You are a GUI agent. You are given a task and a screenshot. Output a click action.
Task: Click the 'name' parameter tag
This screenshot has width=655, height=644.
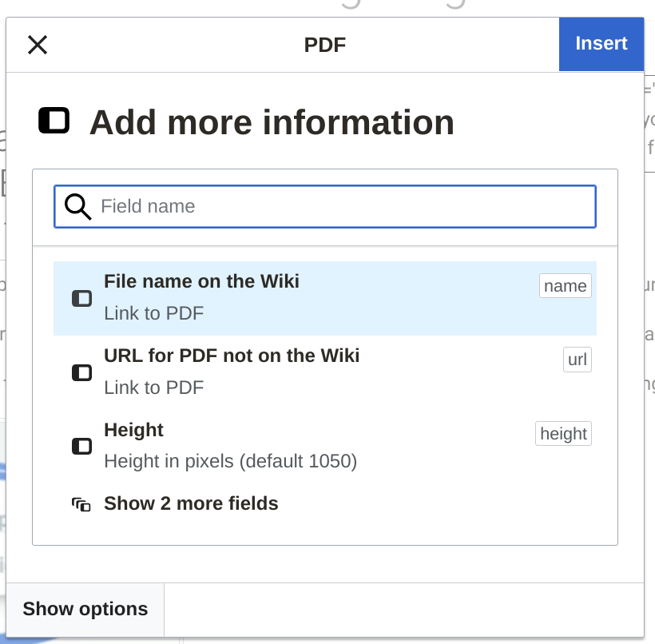[x=565, y=286]
